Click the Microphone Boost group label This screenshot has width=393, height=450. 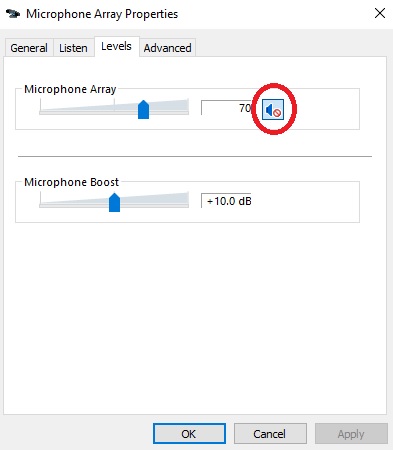[71, 182]
